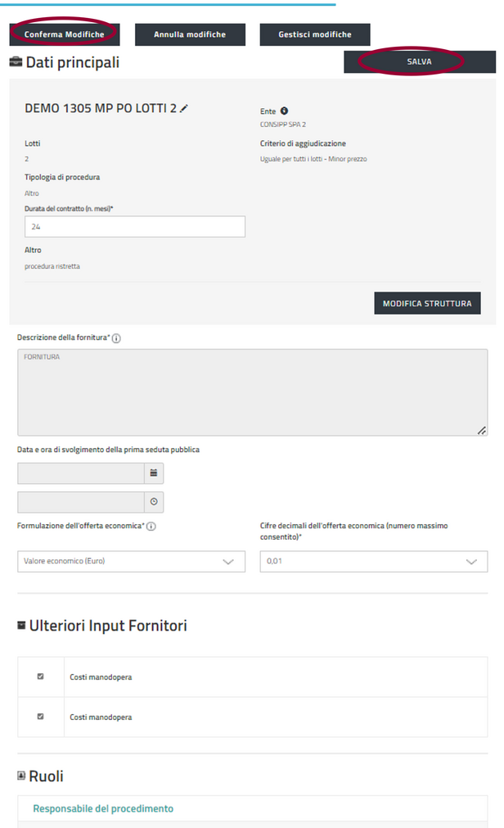The height and width of the screenshot is (828, 504).
Task: Click the pencil edit icon beside DEMO 1305 MP PO LOTTI 2
Action: click(x=183, y=109)
